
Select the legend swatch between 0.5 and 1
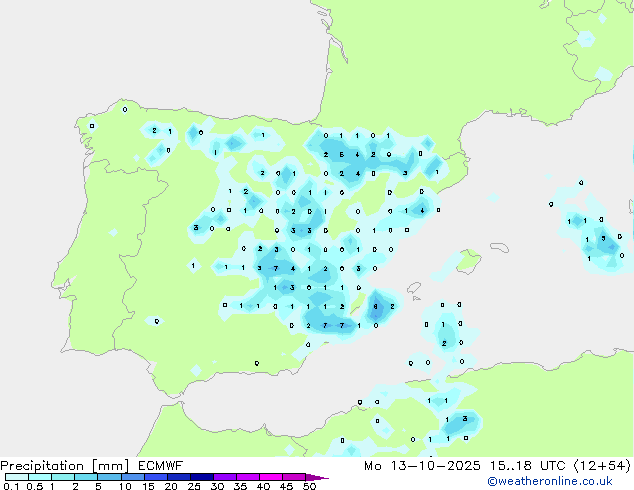(40, 477)
